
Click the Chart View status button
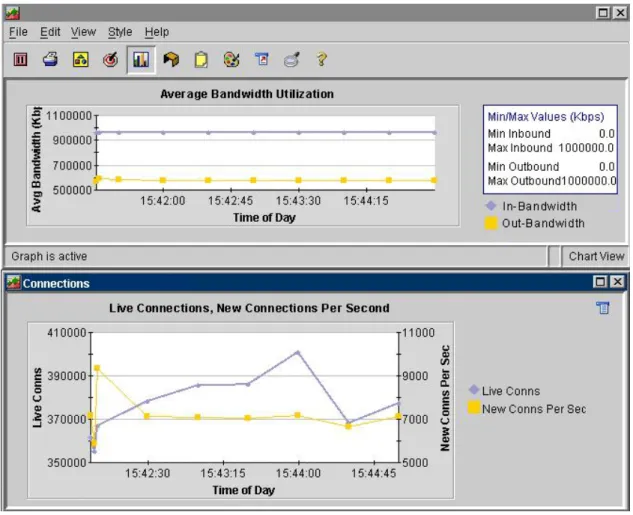click(596, 256)
